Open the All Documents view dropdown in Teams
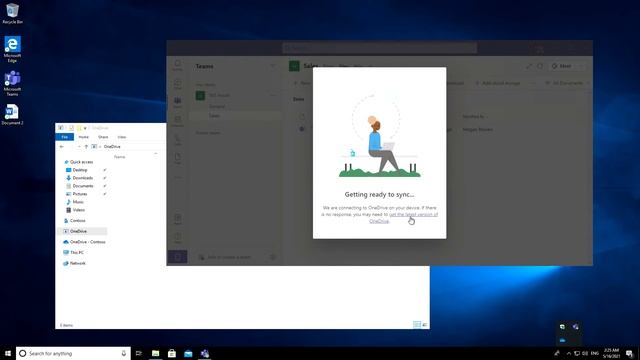The width and height of the screenshot is (640, 360). point(568,83)
